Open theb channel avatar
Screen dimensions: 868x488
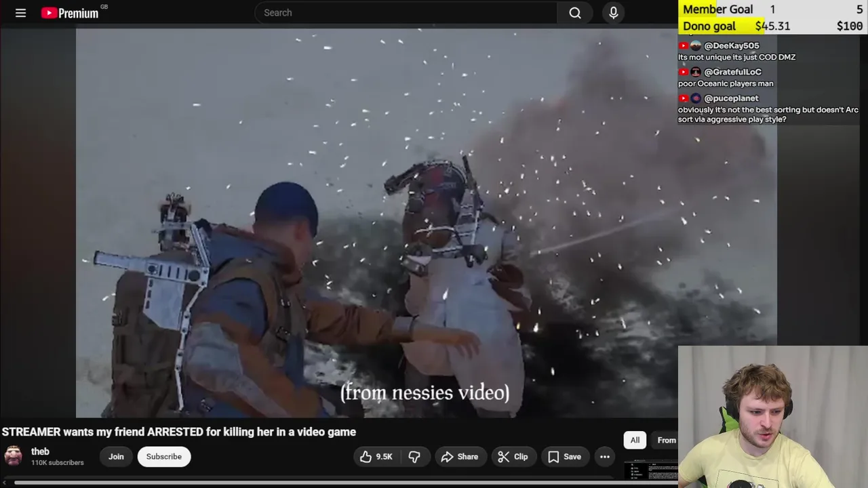click(x=14, y=456)
